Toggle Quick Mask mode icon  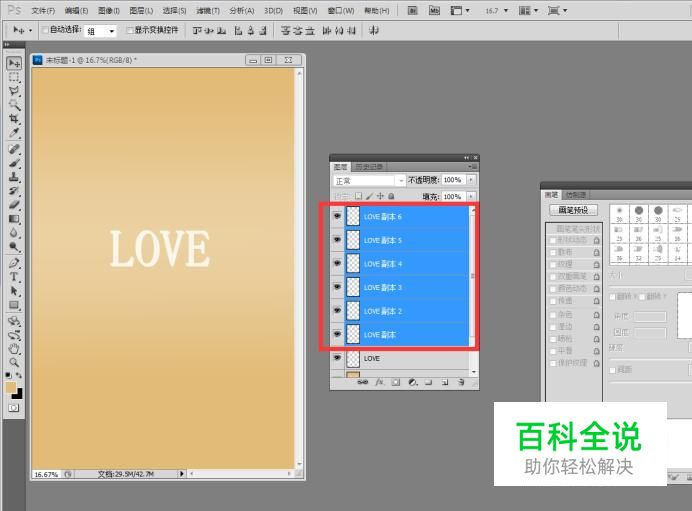pos(14,408)
